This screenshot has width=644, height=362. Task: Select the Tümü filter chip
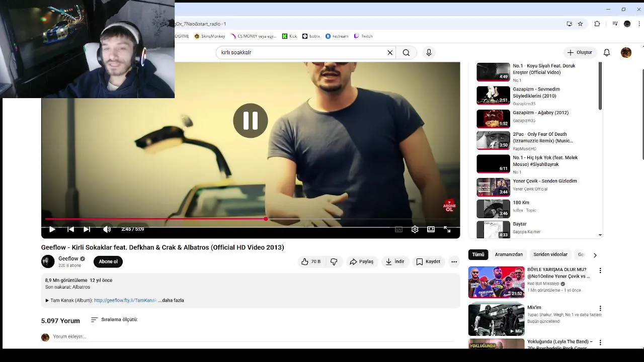(x=478, y=254)
